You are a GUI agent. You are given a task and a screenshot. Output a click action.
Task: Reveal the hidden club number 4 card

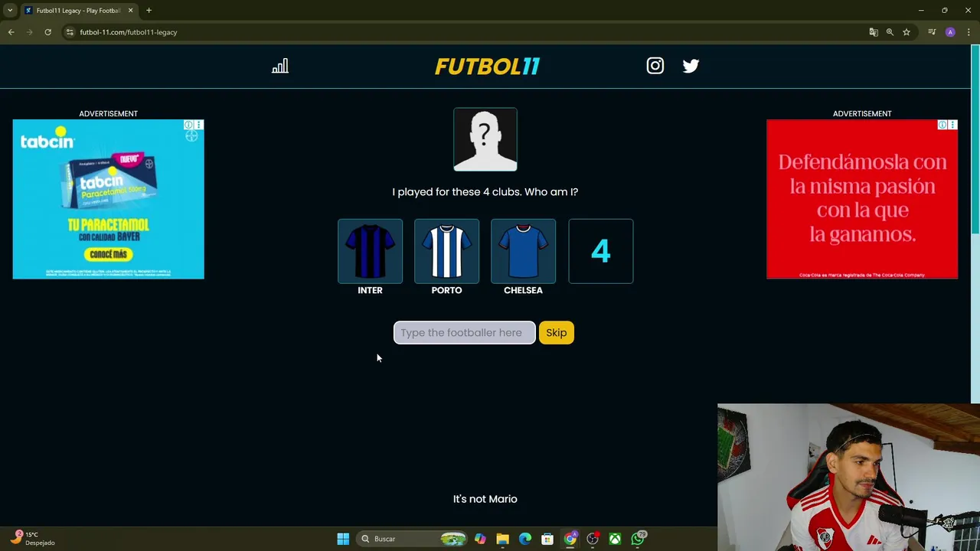(x=601, y=251)
